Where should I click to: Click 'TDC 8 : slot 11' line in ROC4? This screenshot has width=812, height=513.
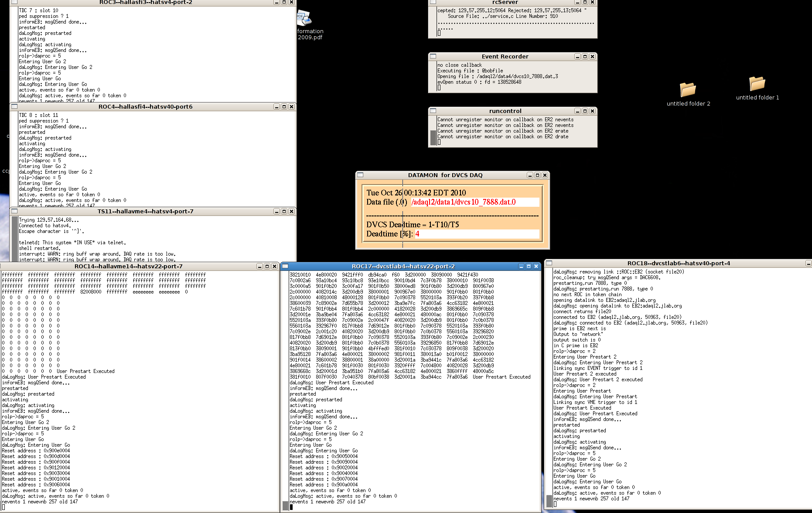(38, 115)
